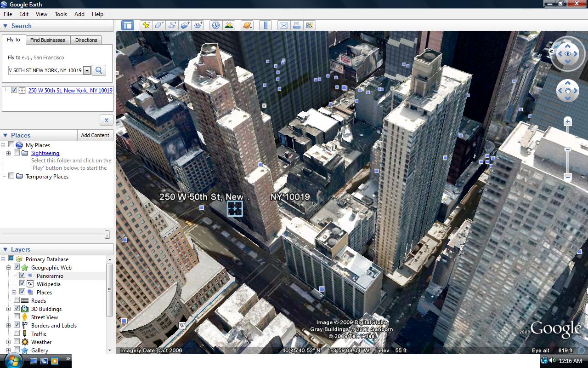Open Switch between windows taskbar icon
Image resolution: width=588 pixels, height=368 pixels.
tap(44, 361)
